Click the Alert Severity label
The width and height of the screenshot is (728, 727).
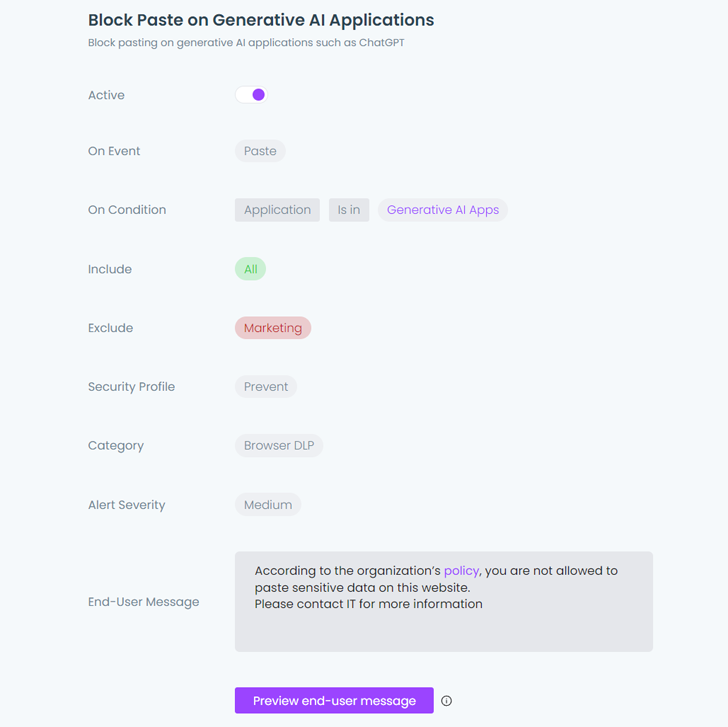[x=127, y=505]
